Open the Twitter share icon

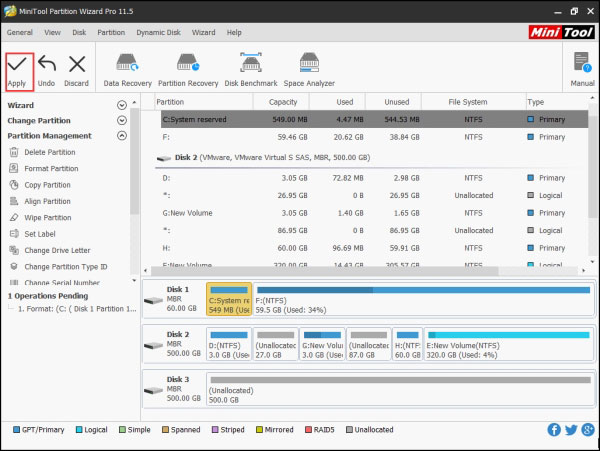(x=571, y=430)
